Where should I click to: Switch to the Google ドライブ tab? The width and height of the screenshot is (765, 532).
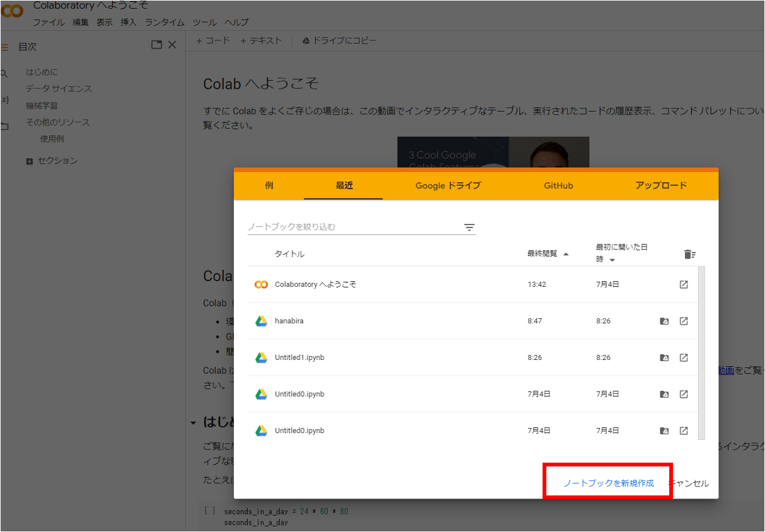coord(448,185)
